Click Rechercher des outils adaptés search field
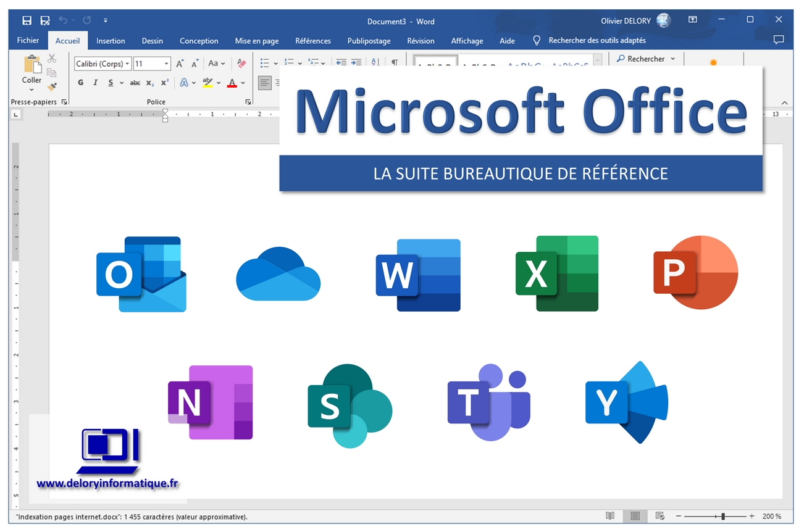 point(597,40)
